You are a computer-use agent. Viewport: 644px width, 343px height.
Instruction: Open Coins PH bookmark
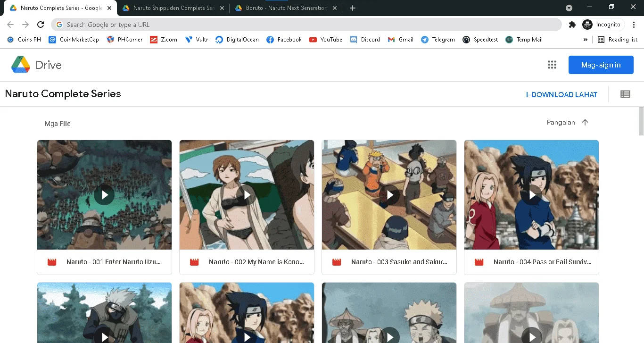click(24, 40)
